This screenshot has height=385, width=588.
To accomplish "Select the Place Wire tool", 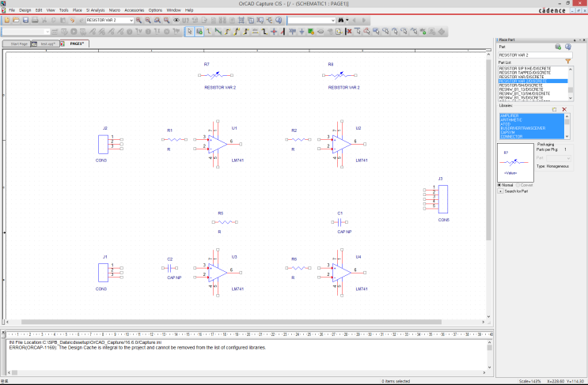I will point(208,32).
